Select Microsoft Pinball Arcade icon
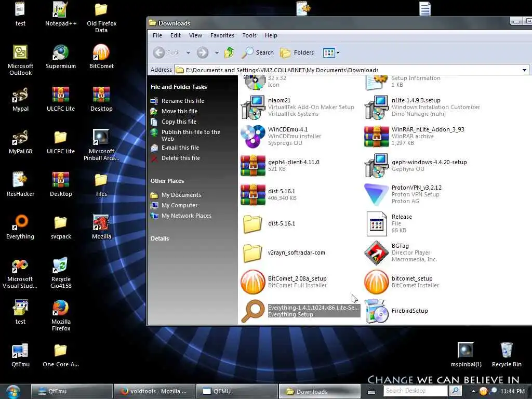The height and width of the screenshot is (399, 532). click(x=101, y=145)
